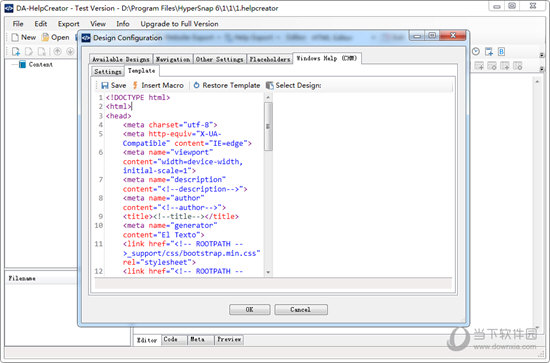Image resolution: width=550 pixels, height=363 pixels.
Task: Click the DA-HelpCreator app icon in title bar
Action: tap(9, 8)
